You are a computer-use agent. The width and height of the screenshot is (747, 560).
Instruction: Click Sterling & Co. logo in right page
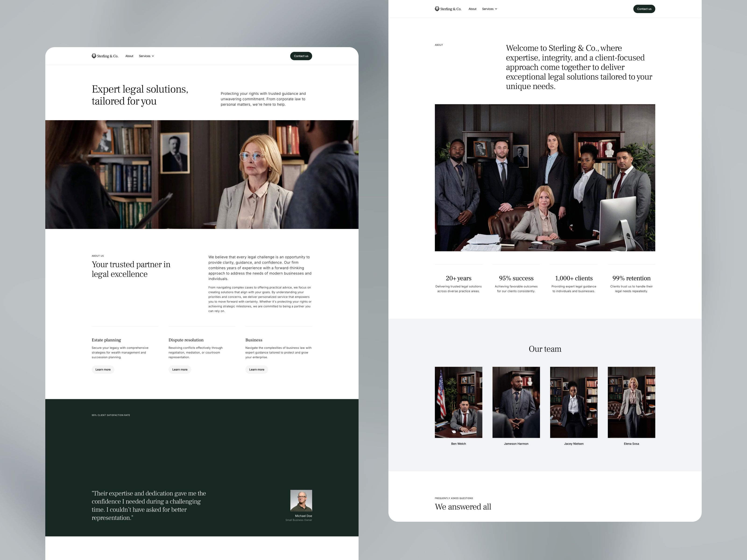tap(448, 9)
